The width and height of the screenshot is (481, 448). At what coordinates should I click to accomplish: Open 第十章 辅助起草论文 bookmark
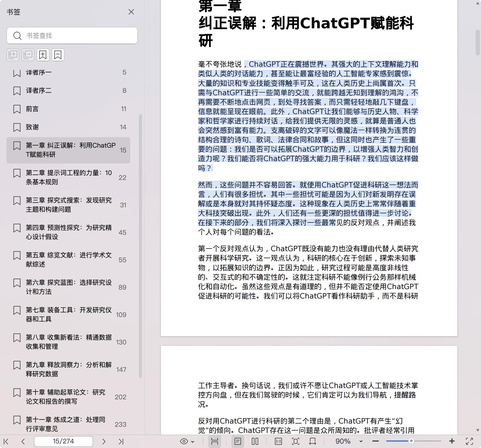coord(68,397)
